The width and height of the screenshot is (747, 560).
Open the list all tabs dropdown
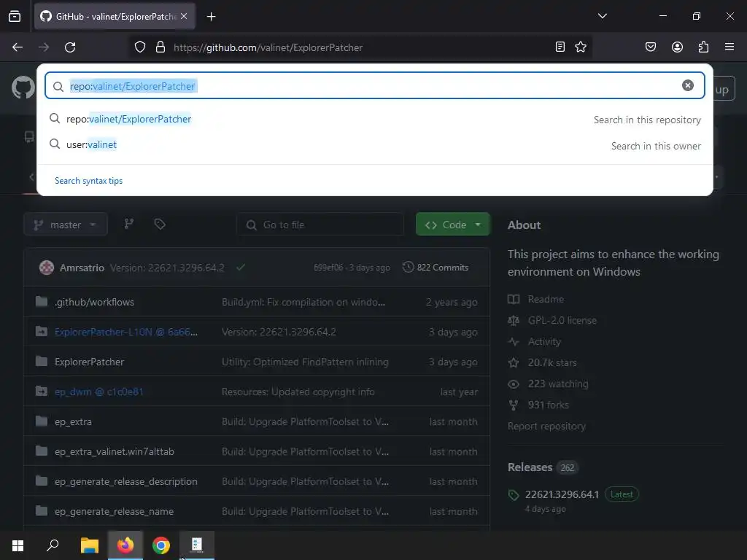coord(602,16)
